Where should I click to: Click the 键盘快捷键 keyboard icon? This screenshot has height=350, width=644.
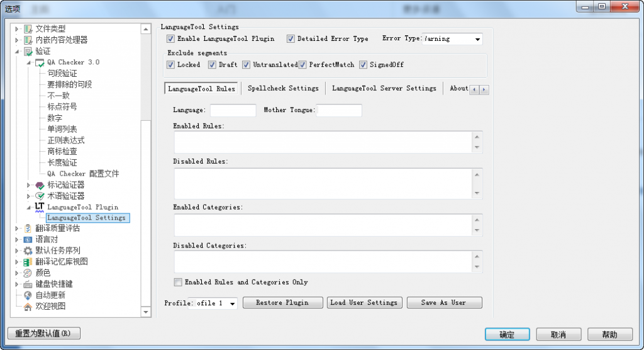tap(28, 284)
